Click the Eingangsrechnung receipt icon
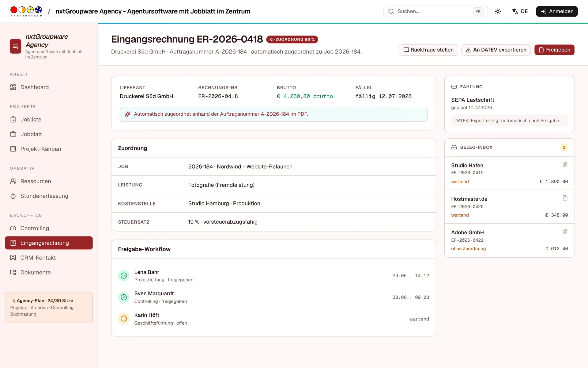 pyautogui.click(x=13, y=243)
